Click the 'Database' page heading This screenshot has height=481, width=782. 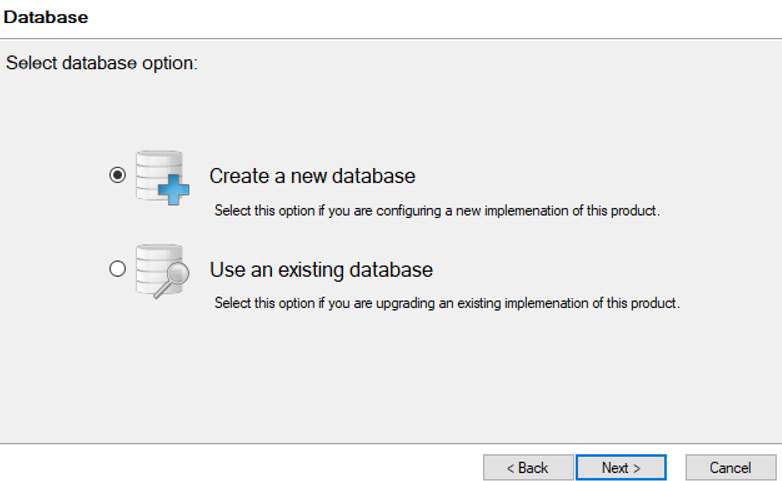[46, 17]
